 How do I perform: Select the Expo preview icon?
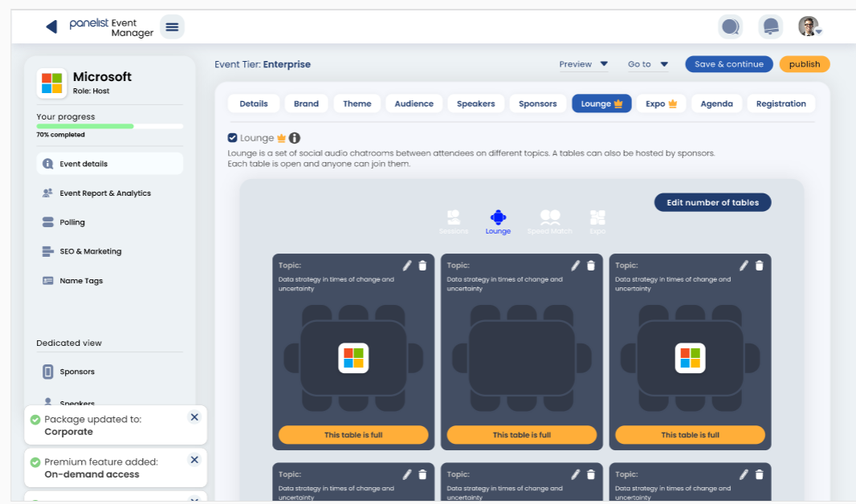597,222
